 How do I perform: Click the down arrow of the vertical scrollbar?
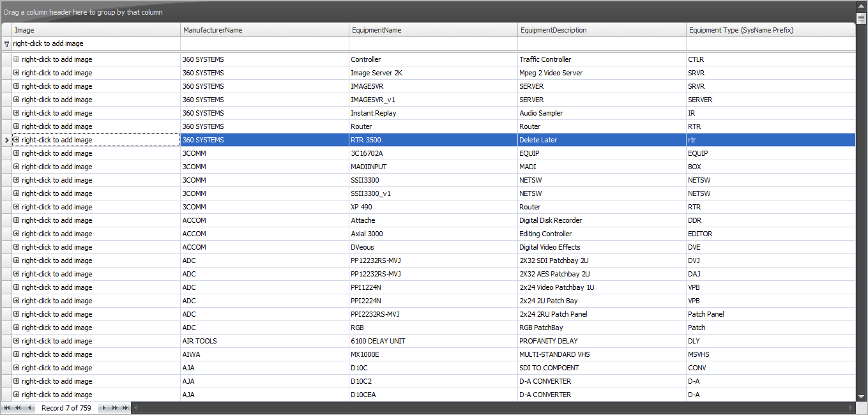(x=861, y=396)
